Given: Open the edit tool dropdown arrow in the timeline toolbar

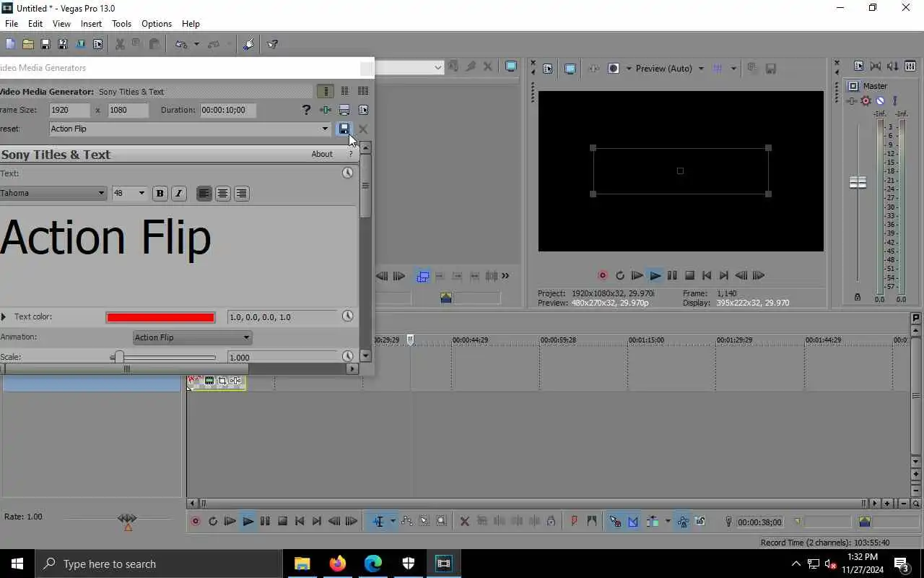Looking at the screenshot, I should click(x=393, y=521).
